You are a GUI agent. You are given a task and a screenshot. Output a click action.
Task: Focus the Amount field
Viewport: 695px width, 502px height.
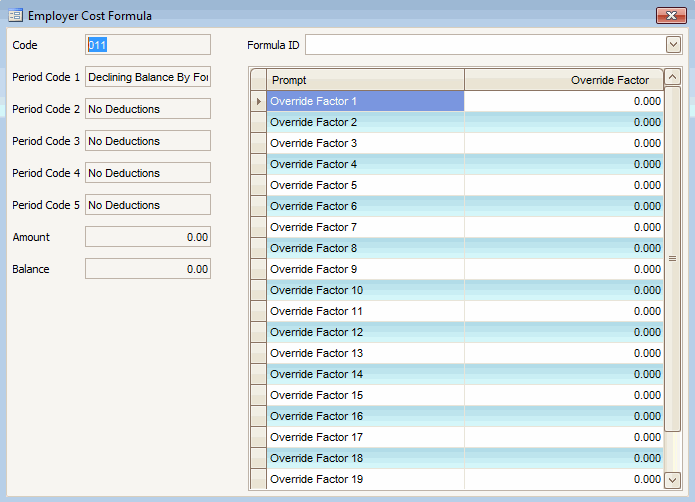point(148,237)
